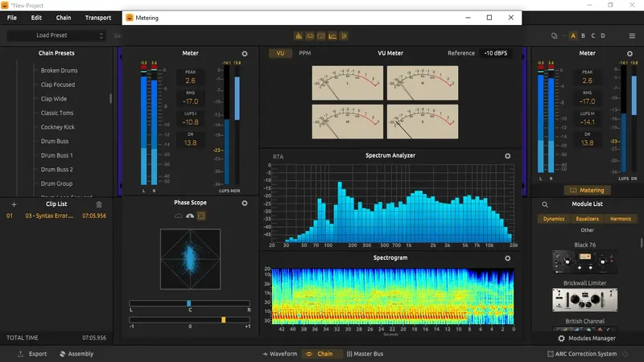Toggle the Dynamics module filter
The width and height of the screenshot is (644, 362).
pyautogui.click(x=554, y=219)
